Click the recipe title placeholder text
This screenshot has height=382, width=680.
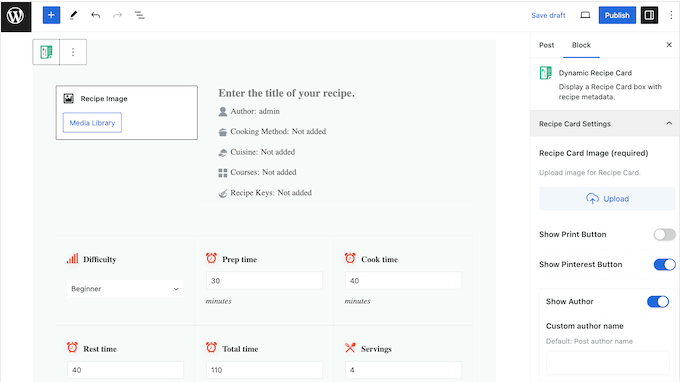pyautogui.click(x=286, y=93)
